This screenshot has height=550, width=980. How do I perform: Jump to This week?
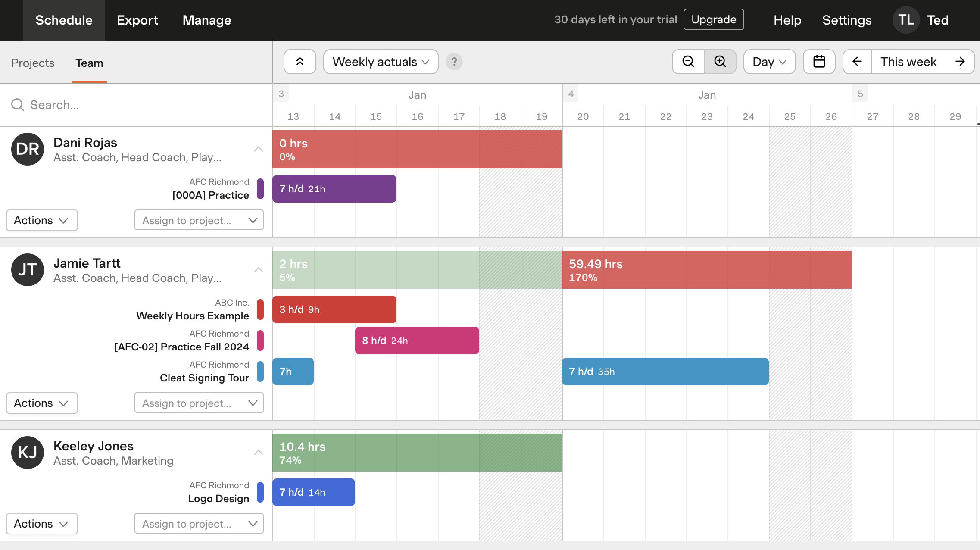coord(908,62)
